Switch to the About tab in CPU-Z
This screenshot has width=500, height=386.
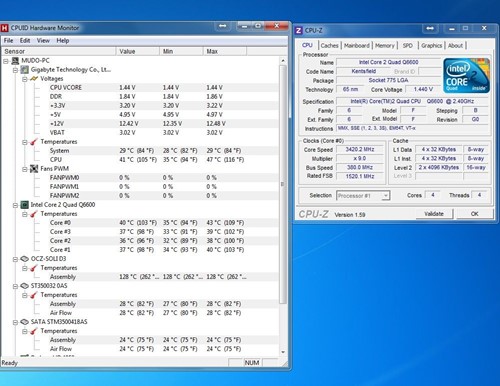(455, 46)
